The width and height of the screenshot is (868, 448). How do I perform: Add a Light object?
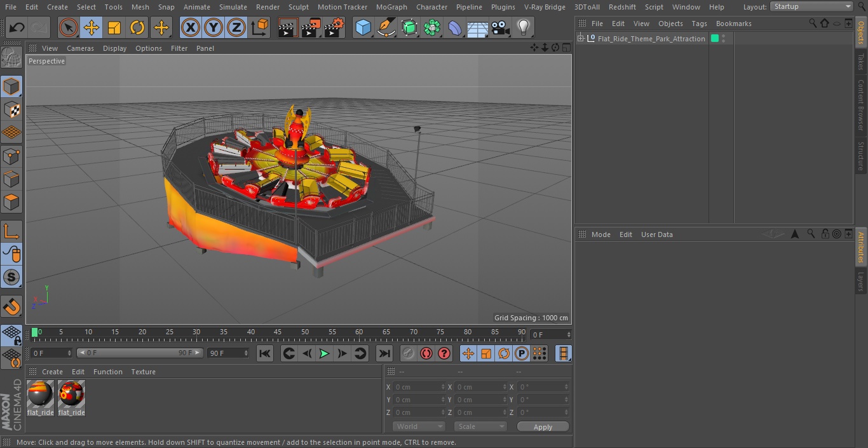[x=523, y=28]
